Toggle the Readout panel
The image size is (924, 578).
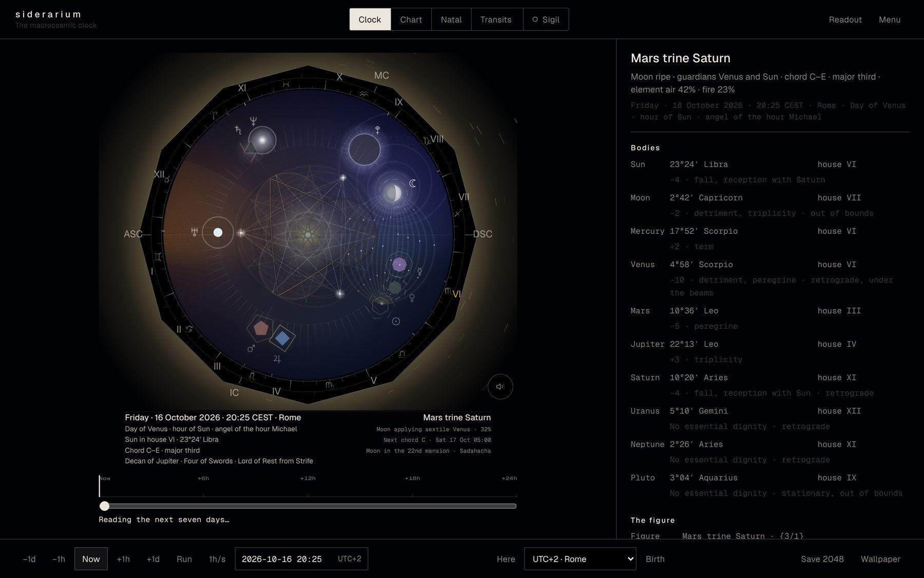point(845,20)
